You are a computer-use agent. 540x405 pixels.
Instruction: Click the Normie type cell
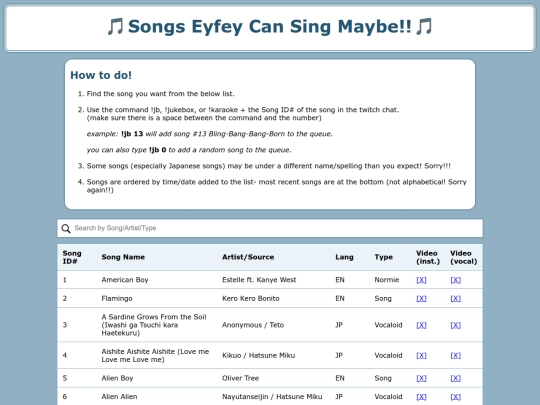click(x=387, y=280)
